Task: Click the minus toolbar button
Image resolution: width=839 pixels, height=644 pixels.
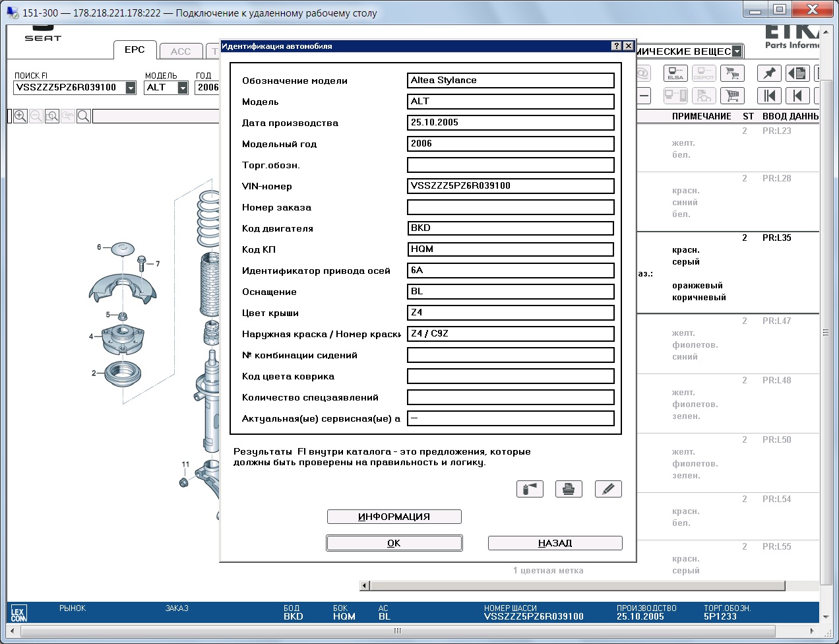Action: pos(644,96)
